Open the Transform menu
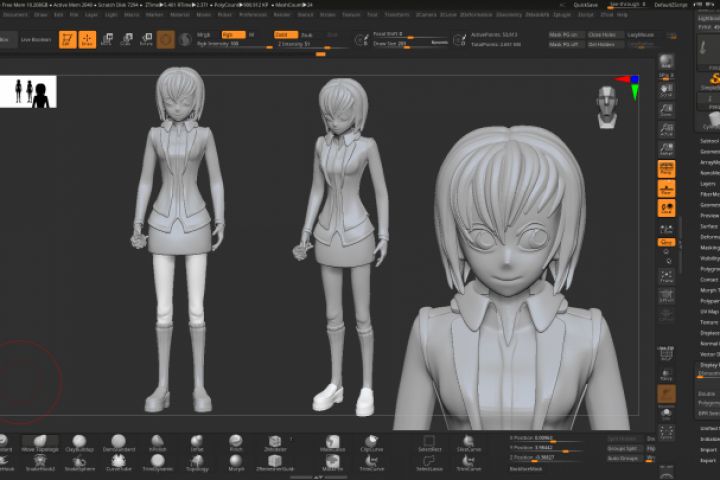The width and height of the screenshot is (720, 480). click(397, 15)
